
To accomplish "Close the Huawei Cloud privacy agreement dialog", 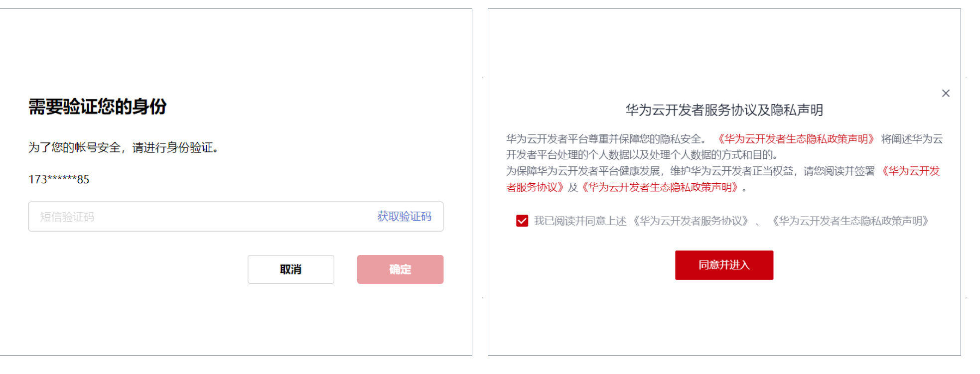I will [x=945, y=93].
